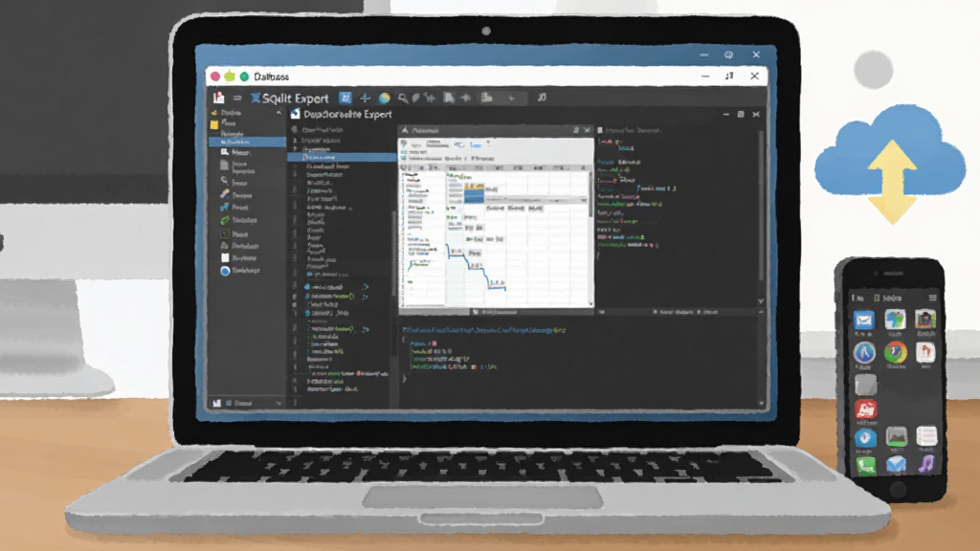Click the pin icon in the embedded window's title bar
The width and height of the screenshot is (980, 551).
tap(575, 130)
